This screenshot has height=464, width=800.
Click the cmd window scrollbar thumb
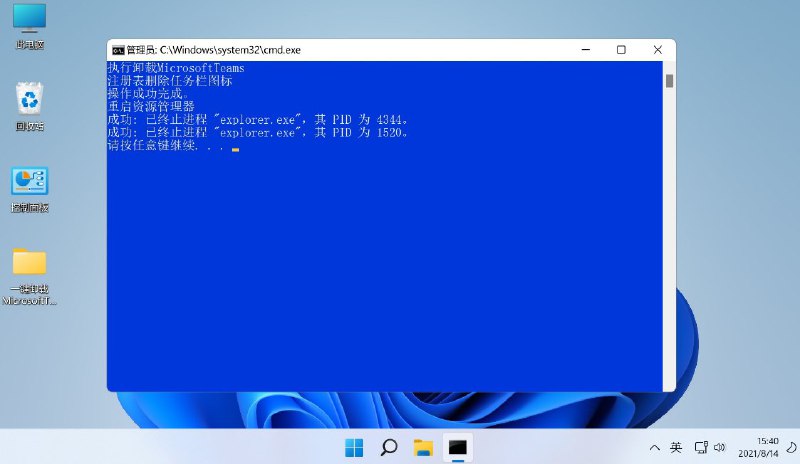669,81
